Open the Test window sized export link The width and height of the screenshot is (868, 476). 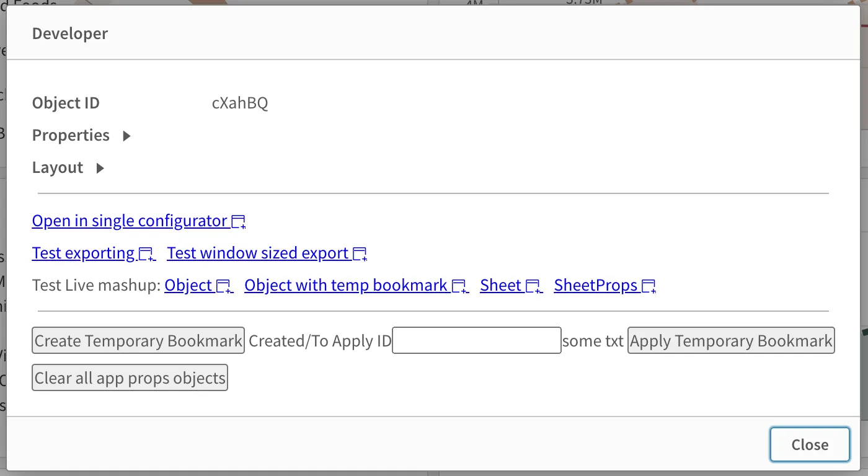click(257, 253)
